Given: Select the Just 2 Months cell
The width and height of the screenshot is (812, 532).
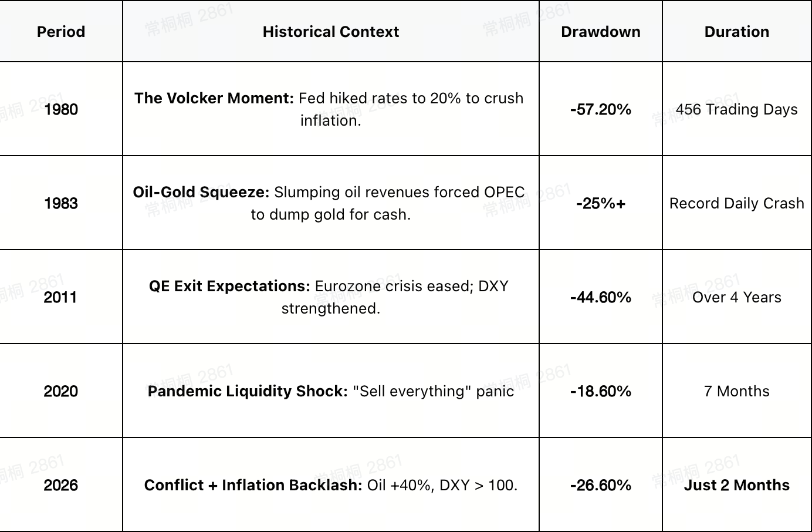Looking at the screenshot, I should tap(737, 485).
